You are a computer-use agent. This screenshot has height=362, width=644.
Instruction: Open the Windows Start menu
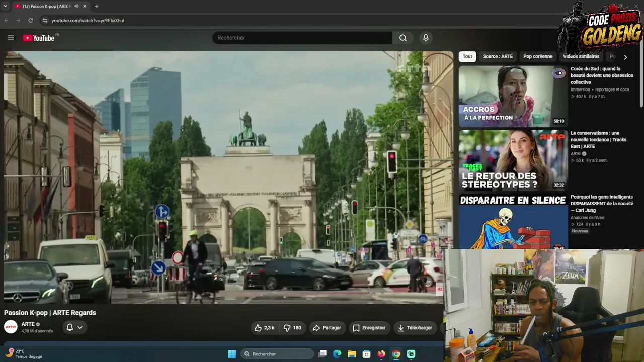tap(232, 354)
